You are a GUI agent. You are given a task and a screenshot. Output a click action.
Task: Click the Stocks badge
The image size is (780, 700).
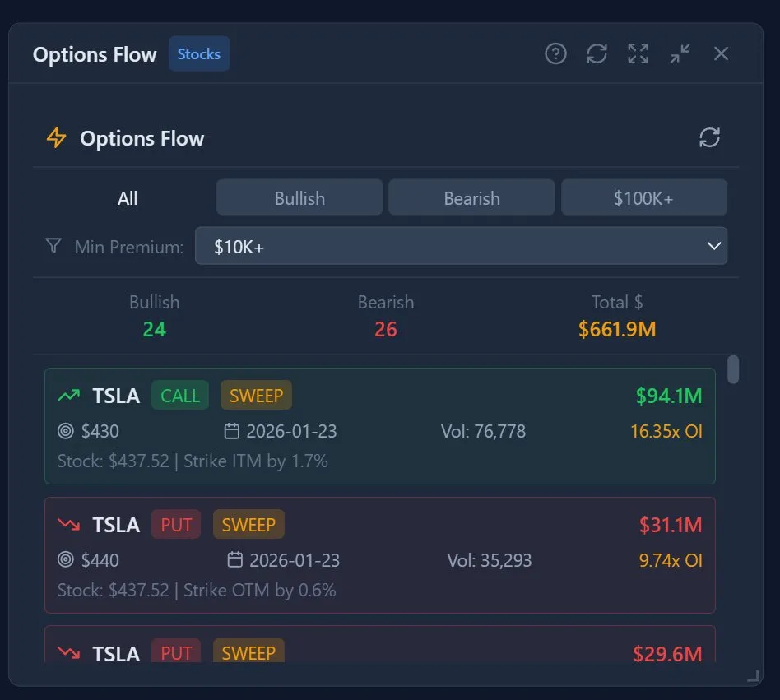point(199,53)
